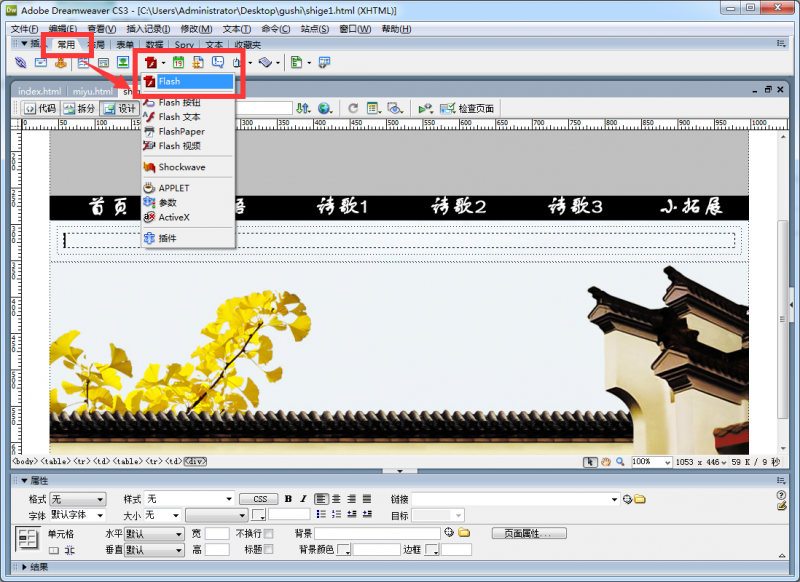Open the 样式 style dropdown

190,499
